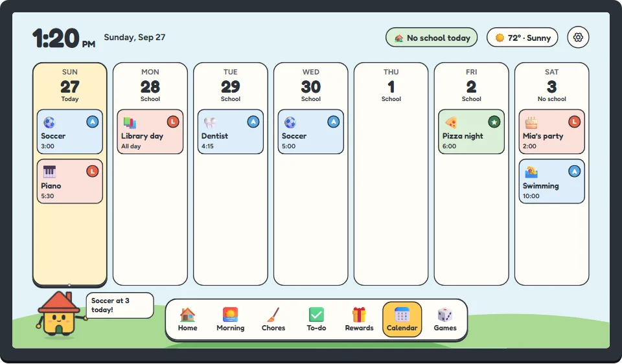622x364 pixels.
Task: Click the Wednesday Soccer '5:00' time text
Action: [x=288, y=146]
